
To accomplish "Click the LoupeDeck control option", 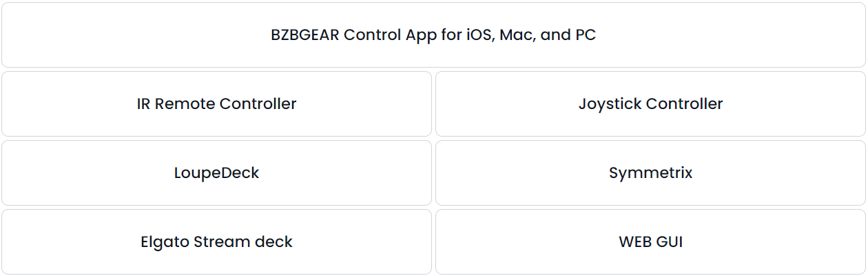I will coord(216,172).
